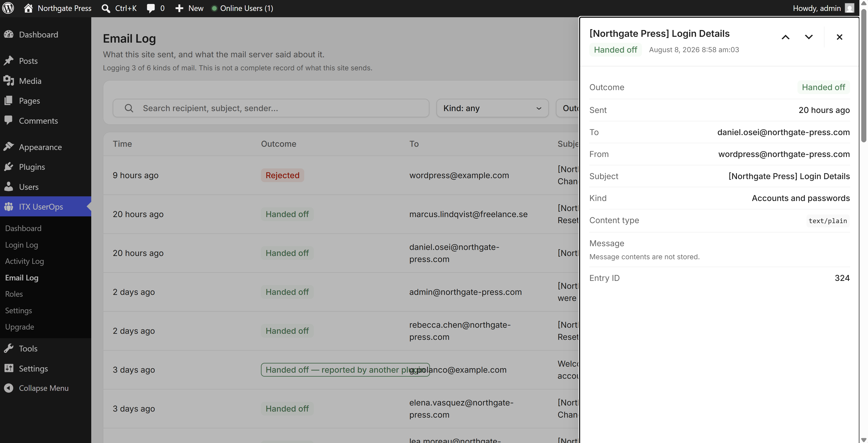This screenshot has height=443, width=868.
Task: Click the admin avatar thumbnail
Action: pos(849,8)
